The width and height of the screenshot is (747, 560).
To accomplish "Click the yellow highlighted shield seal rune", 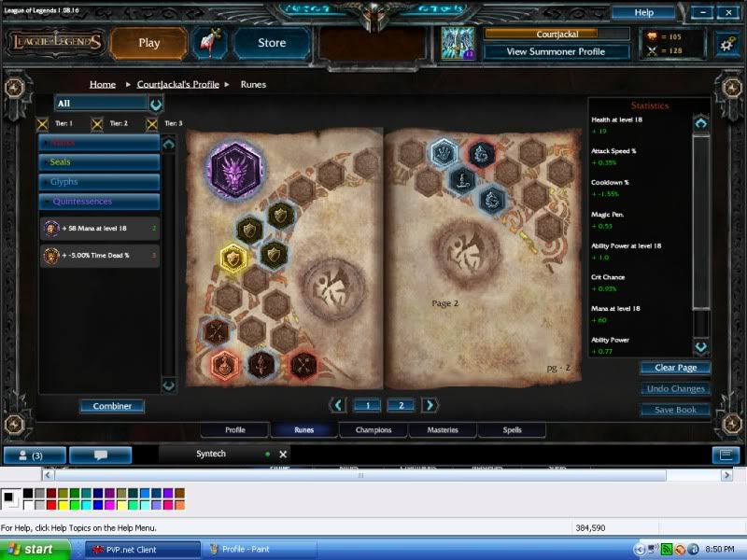I will tap(232, 259).
